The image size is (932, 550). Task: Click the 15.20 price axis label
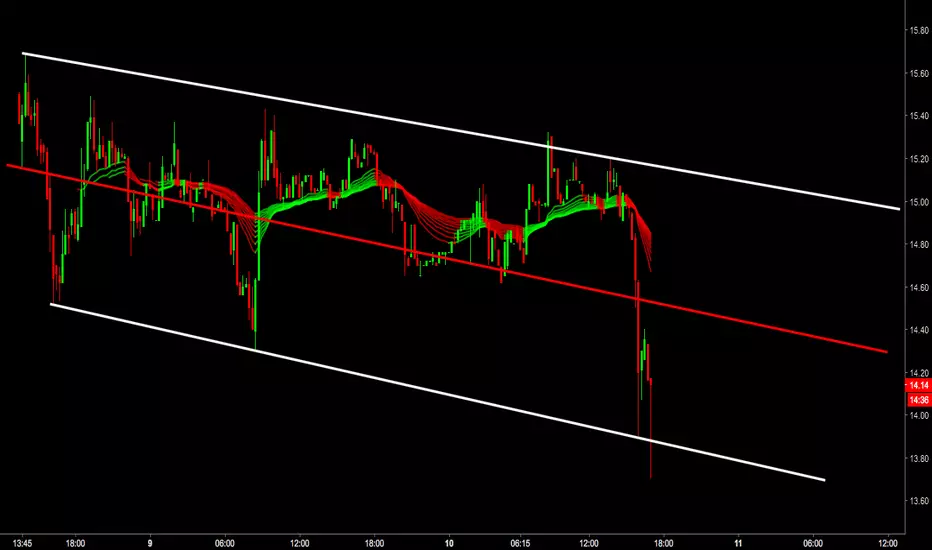[x=919, y=159]
